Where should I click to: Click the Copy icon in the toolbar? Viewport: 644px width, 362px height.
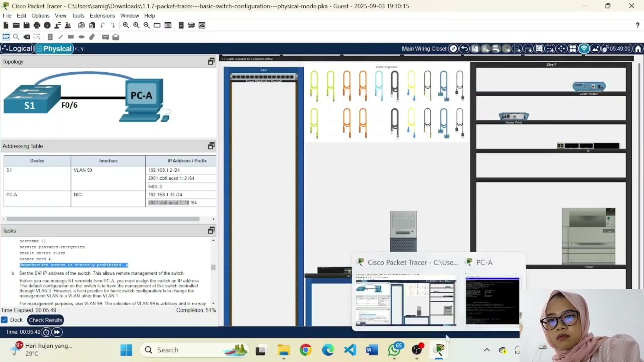82,25
